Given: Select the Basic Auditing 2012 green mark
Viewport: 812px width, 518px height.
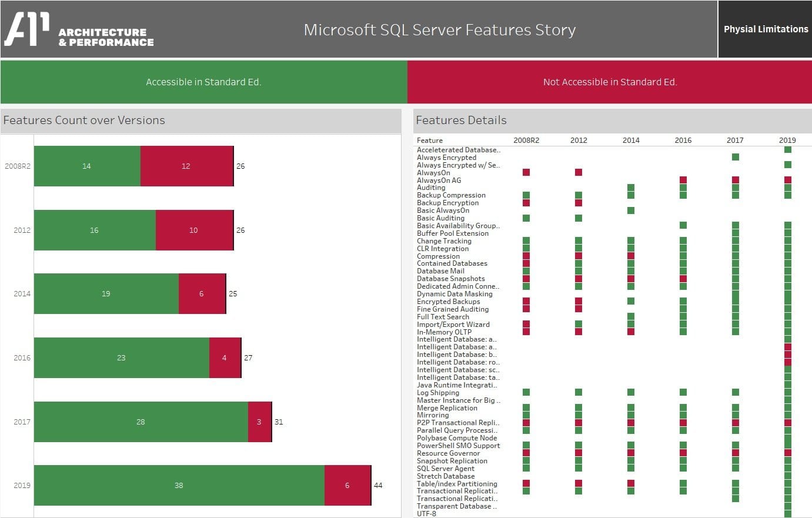Looking at the screenshot, I should [579, 218].
